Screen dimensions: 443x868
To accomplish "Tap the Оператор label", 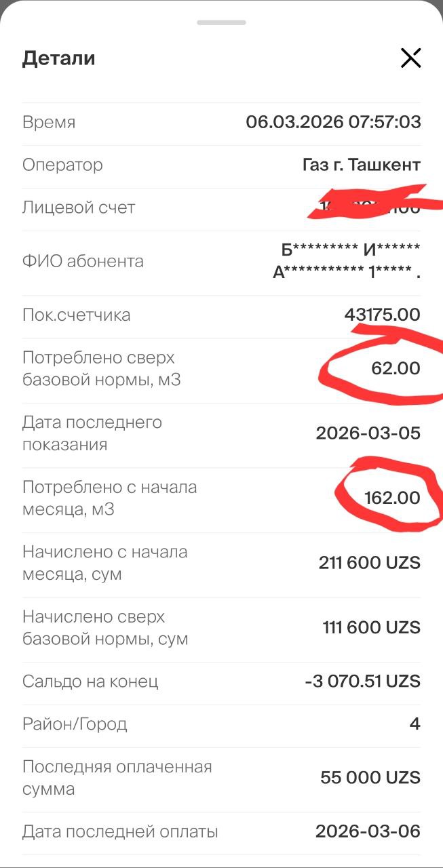I will (x=62, y=165).
